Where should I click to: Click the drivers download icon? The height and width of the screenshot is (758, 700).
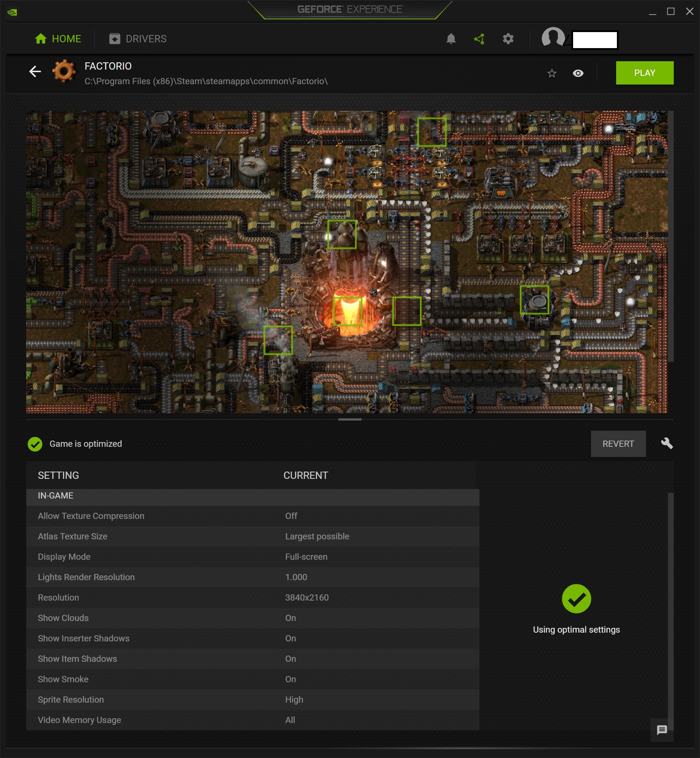pos(114,39)
